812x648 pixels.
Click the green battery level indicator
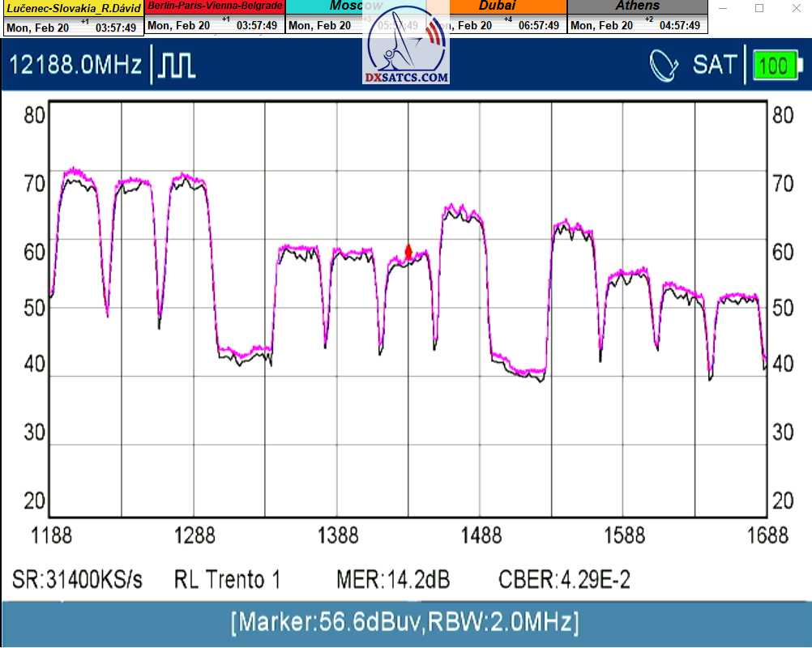[775, 66]
